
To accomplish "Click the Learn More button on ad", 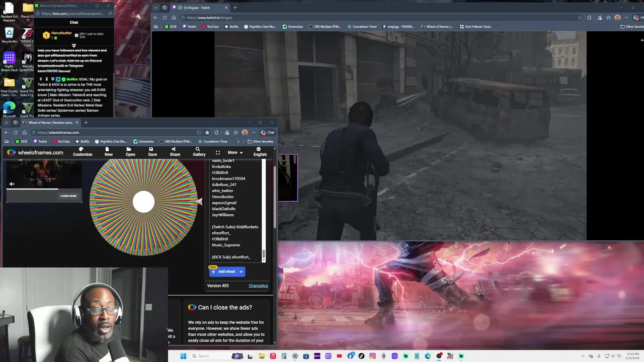I will [68, 196].
